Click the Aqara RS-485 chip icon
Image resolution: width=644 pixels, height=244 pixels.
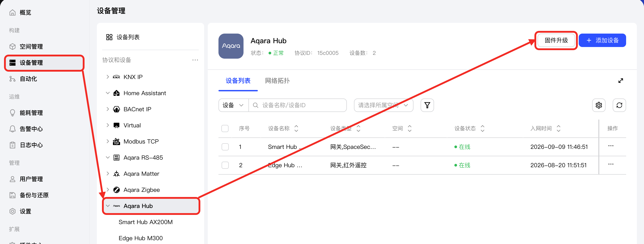pyautogui.click(x=117, y=158)
